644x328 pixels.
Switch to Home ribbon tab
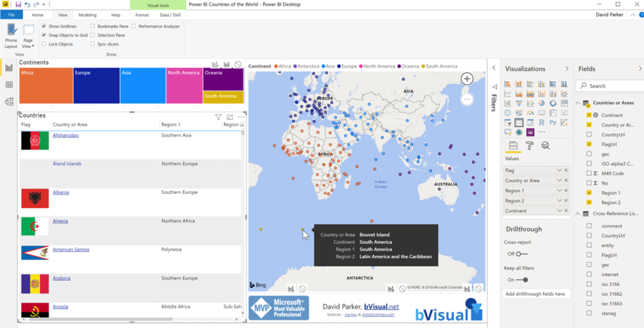tap(38, 15)
